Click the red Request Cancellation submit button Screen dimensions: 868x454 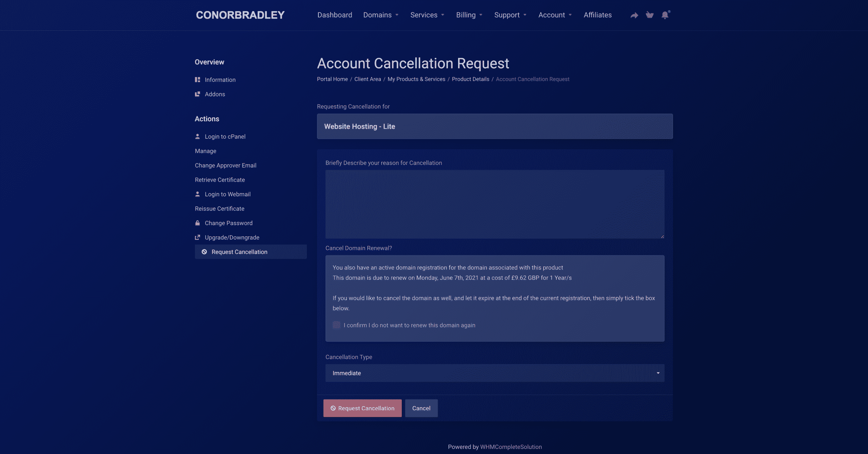pos(362,408)
